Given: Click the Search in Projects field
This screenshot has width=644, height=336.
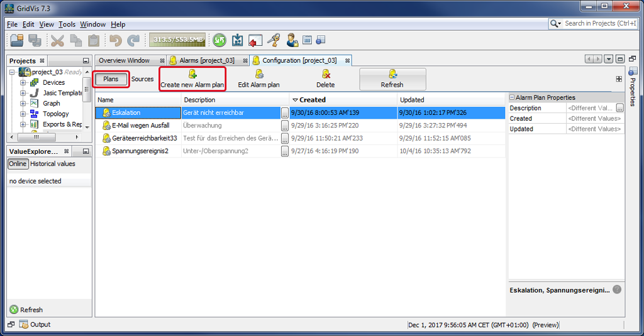Looking at the screenshot, I should pos(599,24).
